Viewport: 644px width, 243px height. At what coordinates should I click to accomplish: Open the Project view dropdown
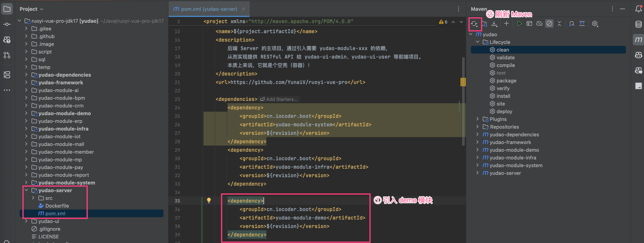coord(31,9)
